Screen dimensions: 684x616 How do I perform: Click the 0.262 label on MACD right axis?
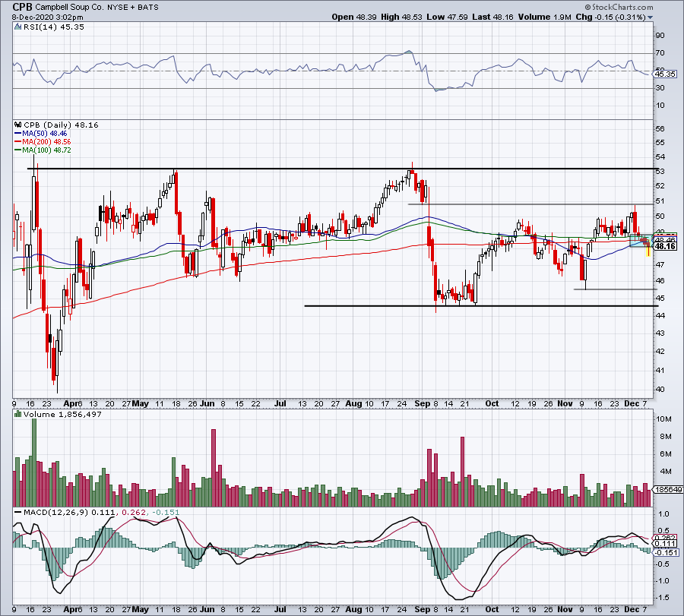click(666, 538)
